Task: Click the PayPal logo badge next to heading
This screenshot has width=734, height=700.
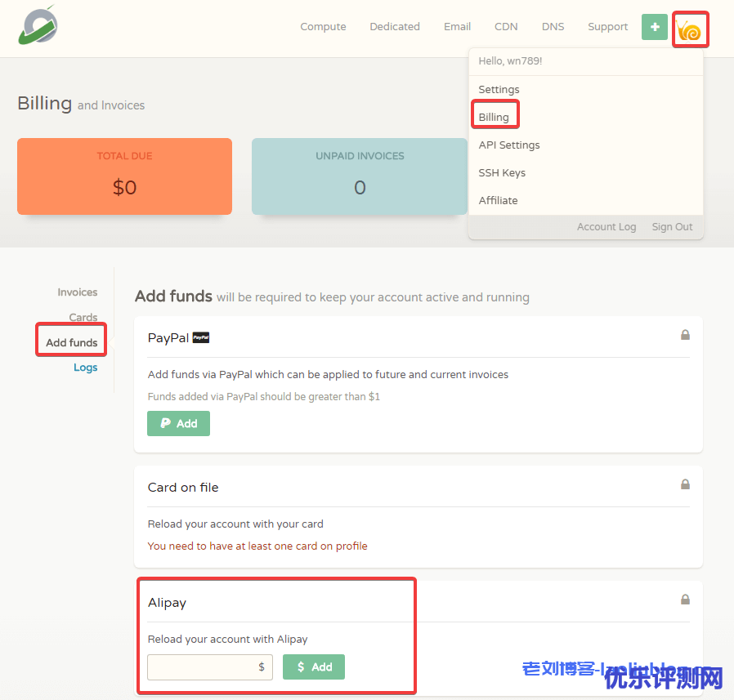Action: click(201, 337)
